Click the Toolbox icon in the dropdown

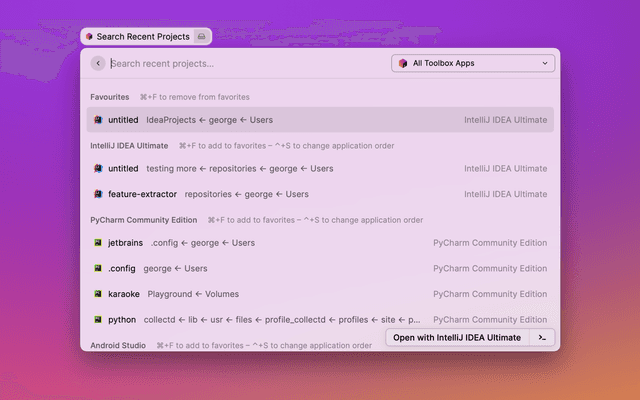[x=402, y=63]
